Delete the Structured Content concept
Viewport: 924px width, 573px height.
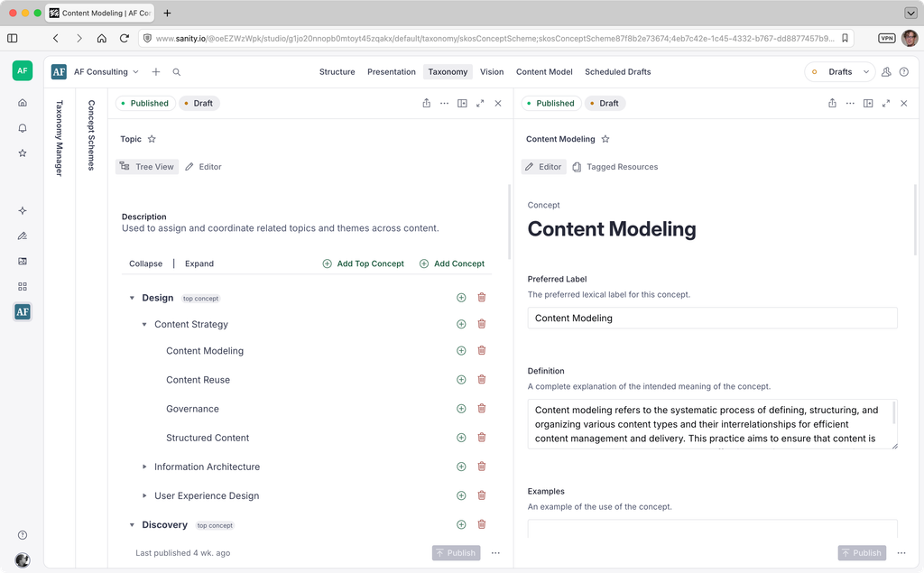(x=482, y=438)
